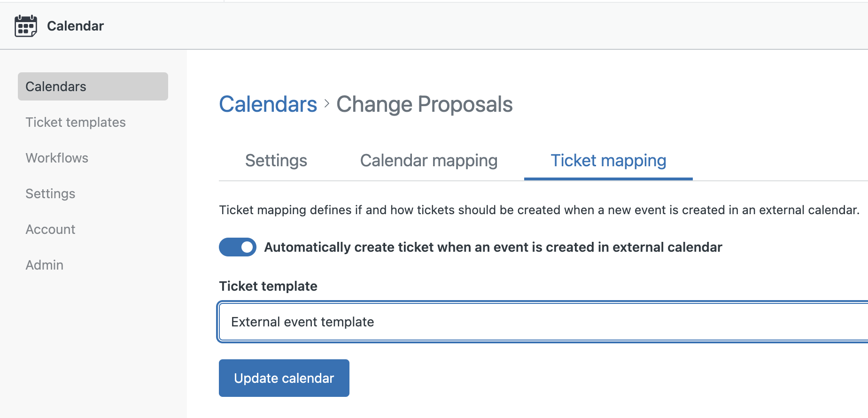Click the Update calendar button
This screenshot has width=868, height=418.
click(x=284, y=378)
